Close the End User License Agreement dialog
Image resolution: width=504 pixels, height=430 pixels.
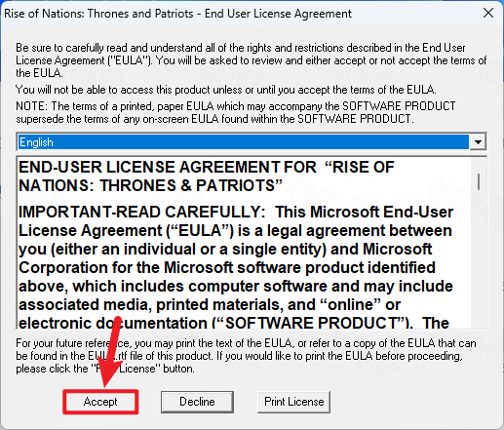(488, 14)
